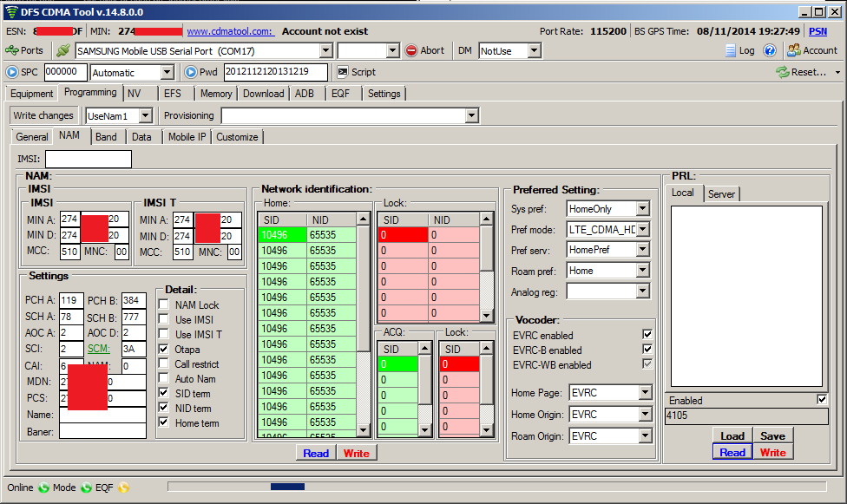The image size is (847, 504).
Task: Click the Pwd send play icon
Action: coord(191,72)
